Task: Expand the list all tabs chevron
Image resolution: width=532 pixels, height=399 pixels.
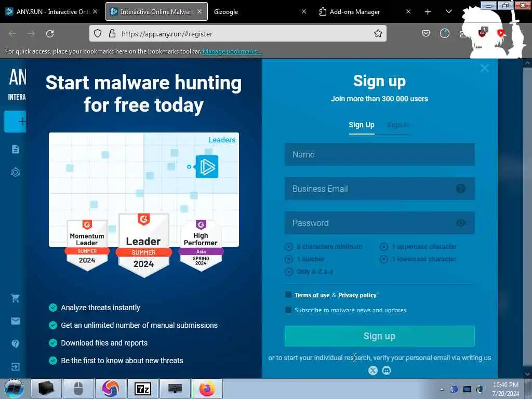Action: pyautogui.click(x=448, y=12)
